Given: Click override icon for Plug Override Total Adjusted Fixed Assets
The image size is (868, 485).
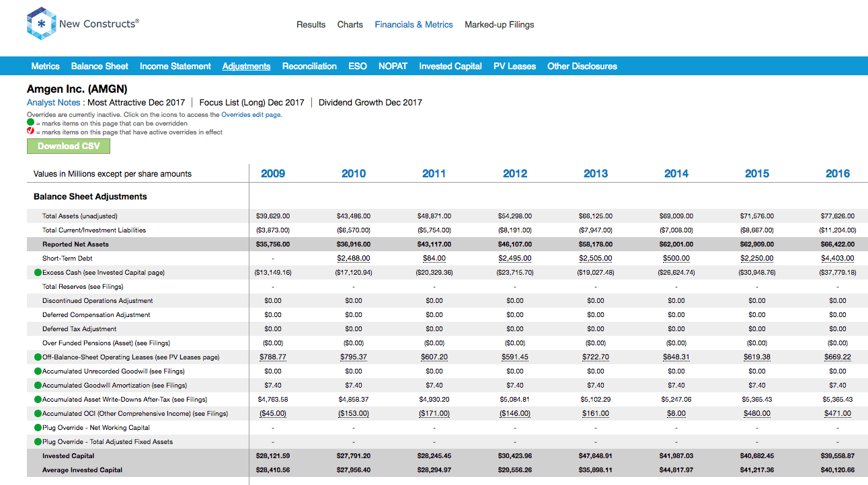Looking at the screenshot, I should coord(38,442).
